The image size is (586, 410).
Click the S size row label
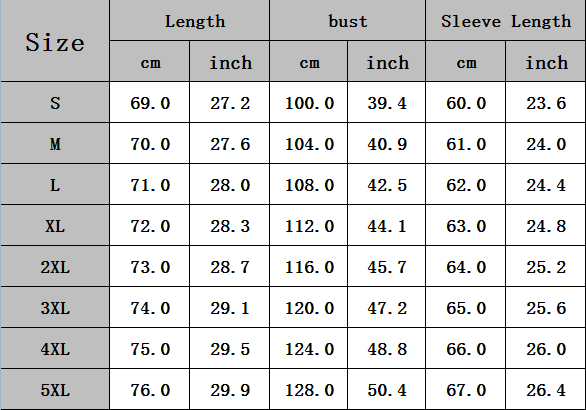(55, 102)
